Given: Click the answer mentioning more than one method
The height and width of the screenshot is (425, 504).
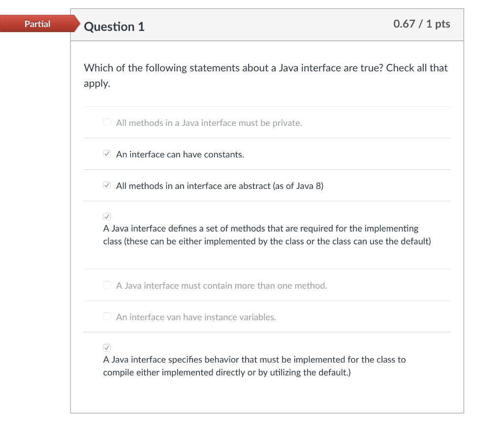Looking at the screenshot, I should point(220,285).
